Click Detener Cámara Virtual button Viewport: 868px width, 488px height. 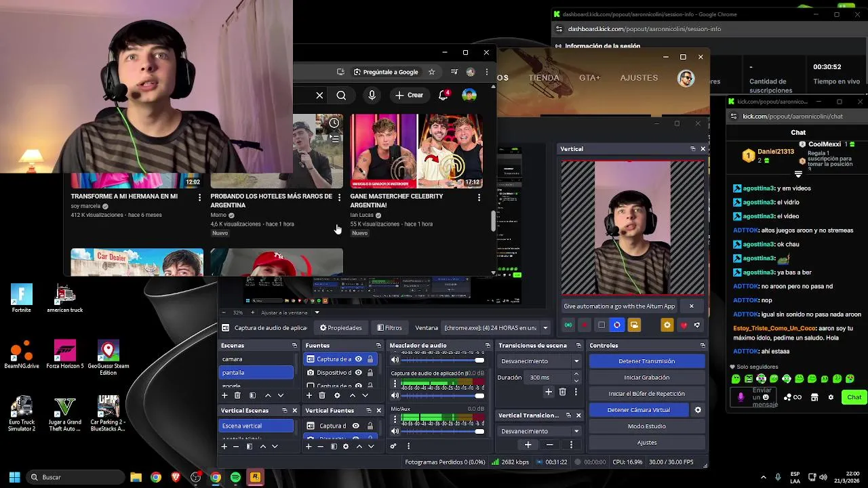point(639,410)
